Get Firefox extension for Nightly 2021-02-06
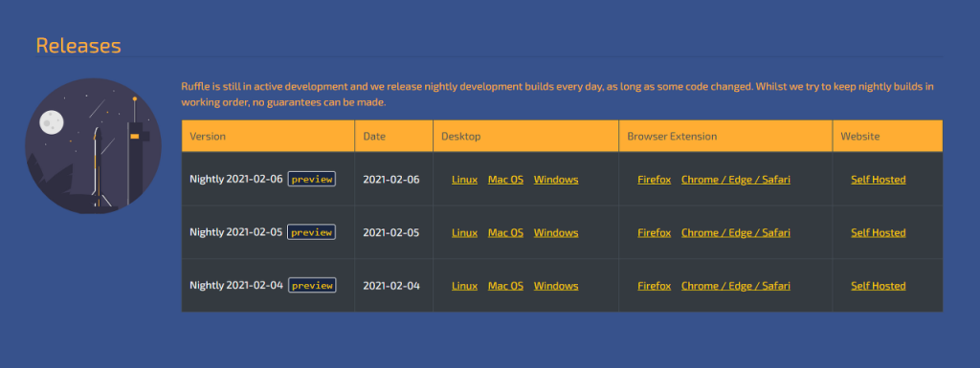Viewport: 980px width, 368px height. coord(655,180)
